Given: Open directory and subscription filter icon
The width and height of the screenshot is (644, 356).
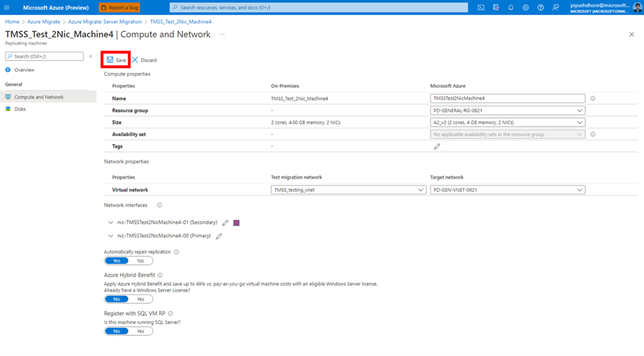Looking at the screenshot, I should point(496,7).
